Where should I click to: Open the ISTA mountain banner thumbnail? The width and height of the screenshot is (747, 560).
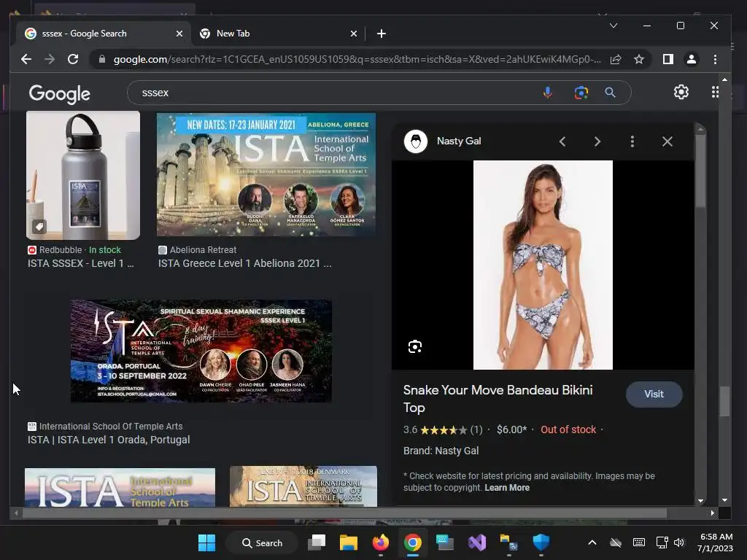(x=120, y=487)
